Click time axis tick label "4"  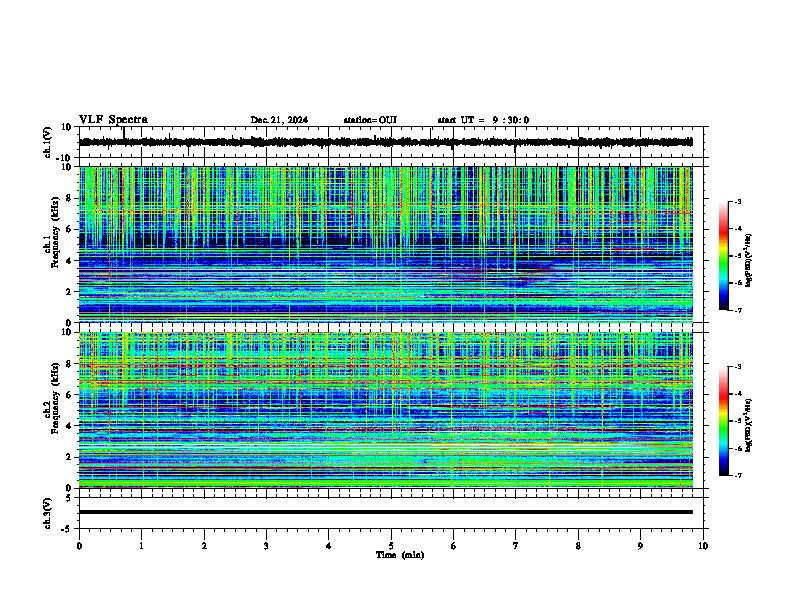tap(329, 546)
